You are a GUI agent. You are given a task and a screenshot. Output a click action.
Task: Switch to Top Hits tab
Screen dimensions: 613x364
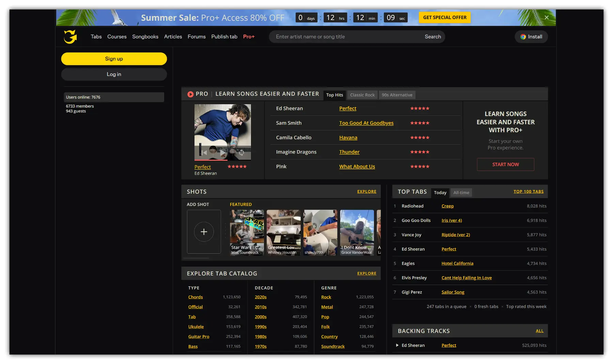click(x=334, y=95)
